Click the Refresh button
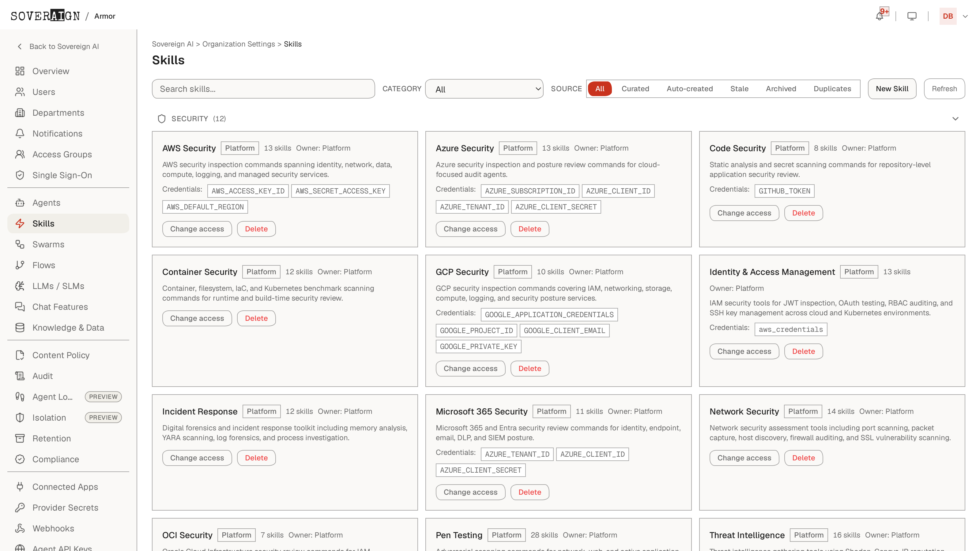Screen dimensions: 980x551 pyautogui.click(x=944, y=88)
